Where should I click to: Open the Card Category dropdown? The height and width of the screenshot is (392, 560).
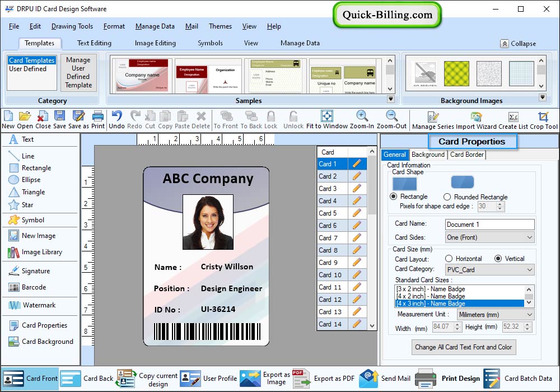click(x=489, y=269)
